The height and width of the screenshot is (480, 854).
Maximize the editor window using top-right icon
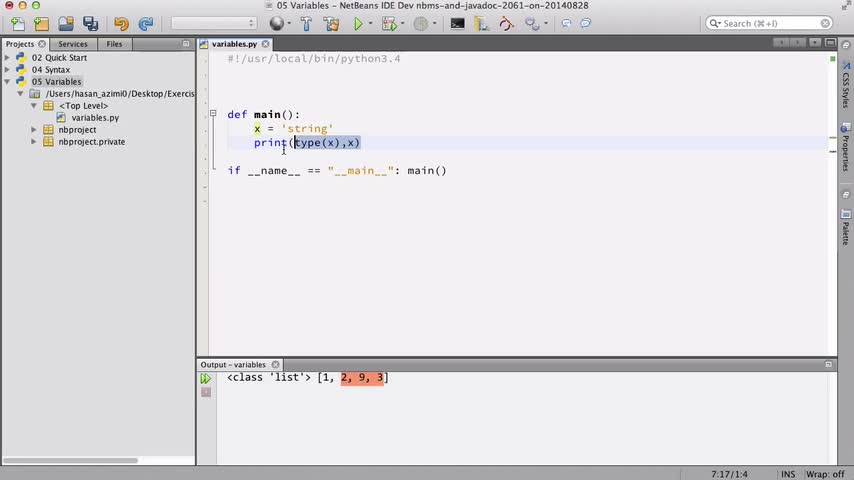[x=831, y=42]
